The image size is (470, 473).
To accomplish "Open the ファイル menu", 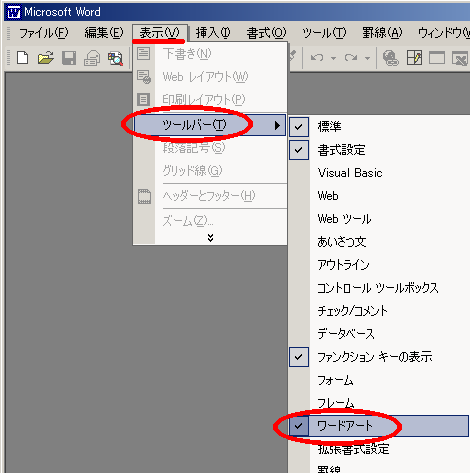I will 44,33.
